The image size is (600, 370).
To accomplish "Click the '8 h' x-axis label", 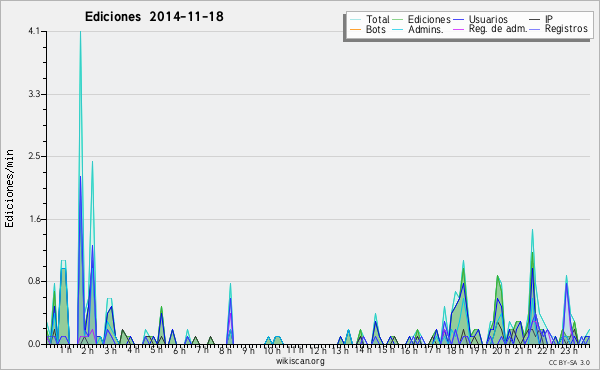I will click(x=225, y=350).
